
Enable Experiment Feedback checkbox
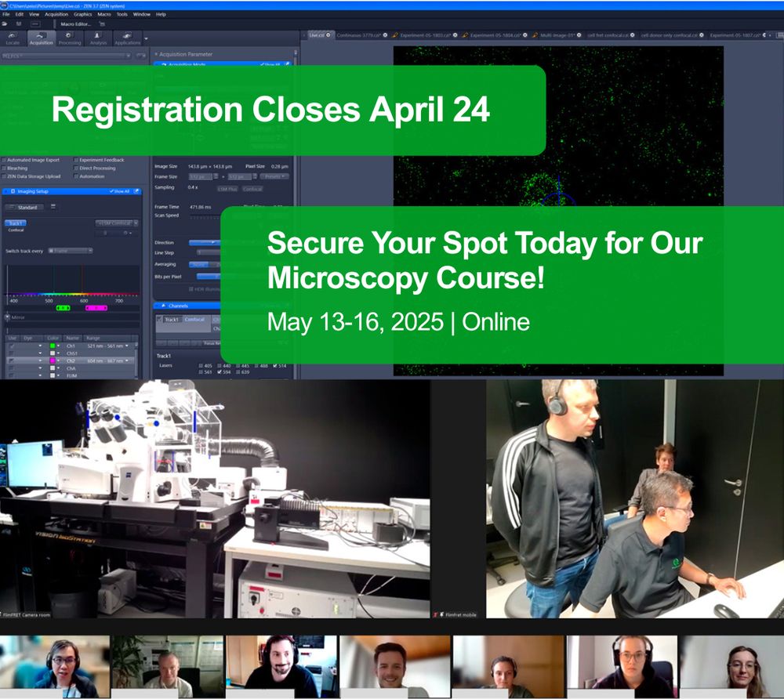77,161
